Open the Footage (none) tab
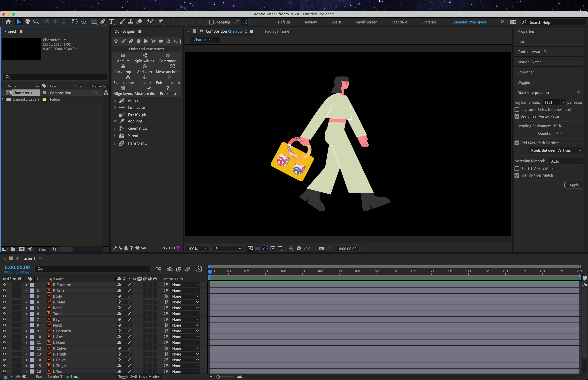 click(278, 31)
